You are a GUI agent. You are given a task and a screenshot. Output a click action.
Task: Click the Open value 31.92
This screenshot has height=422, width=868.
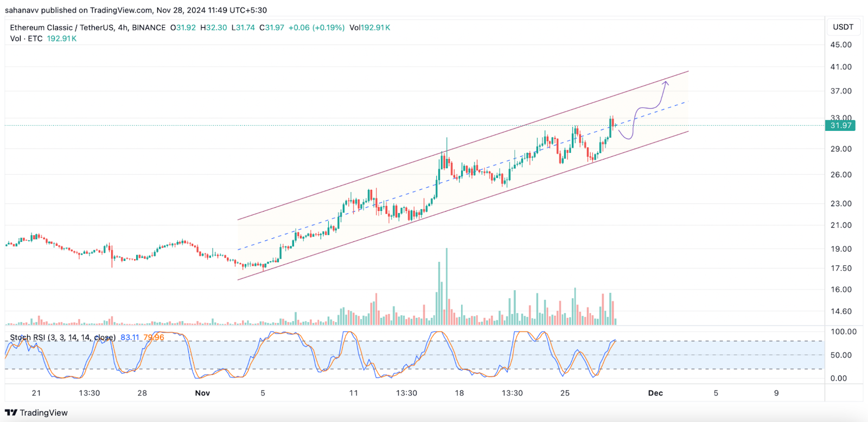(183, 28)
